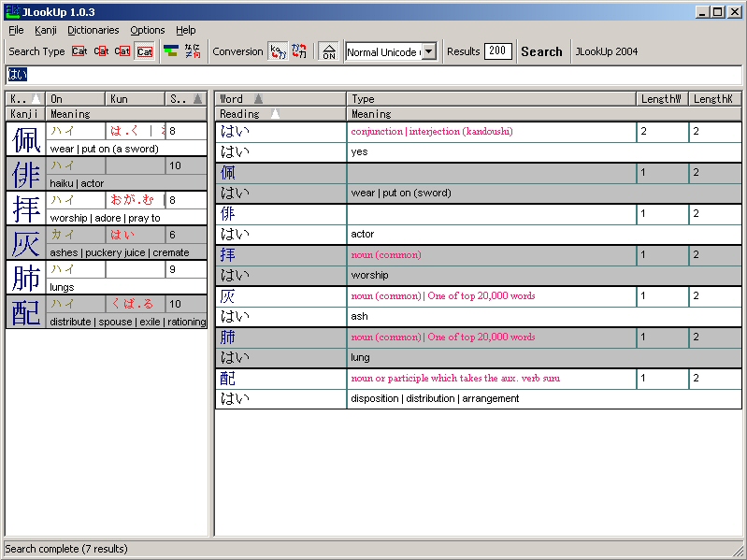Click 'wear | put on (a sword)' meaning
747x560 pixels.
(x=104, y=149)
